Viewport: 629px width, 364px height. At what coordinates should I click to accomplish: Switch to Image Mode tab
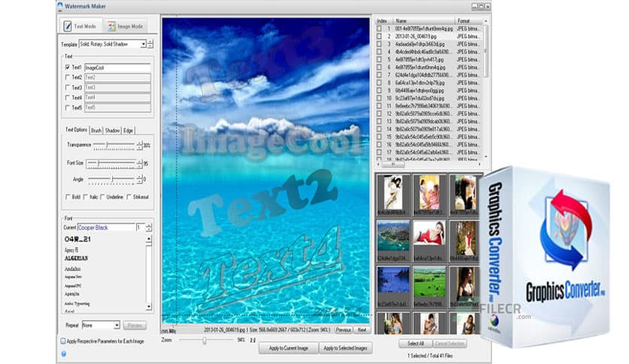pyautogui.click(x=126, y=26)
